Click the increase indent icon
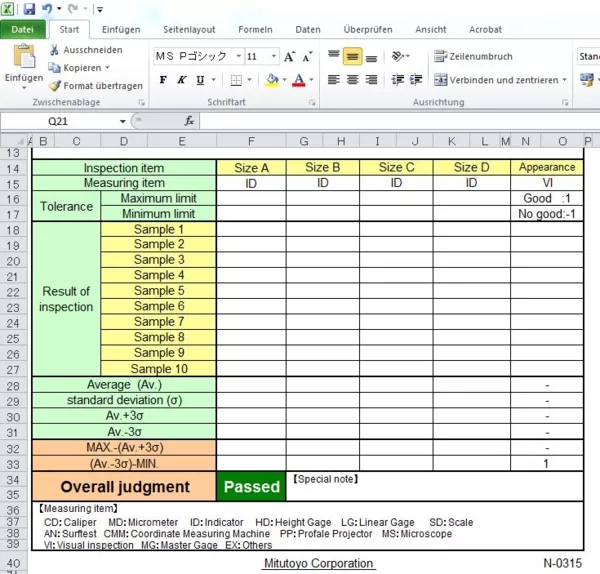 (420, 80)
